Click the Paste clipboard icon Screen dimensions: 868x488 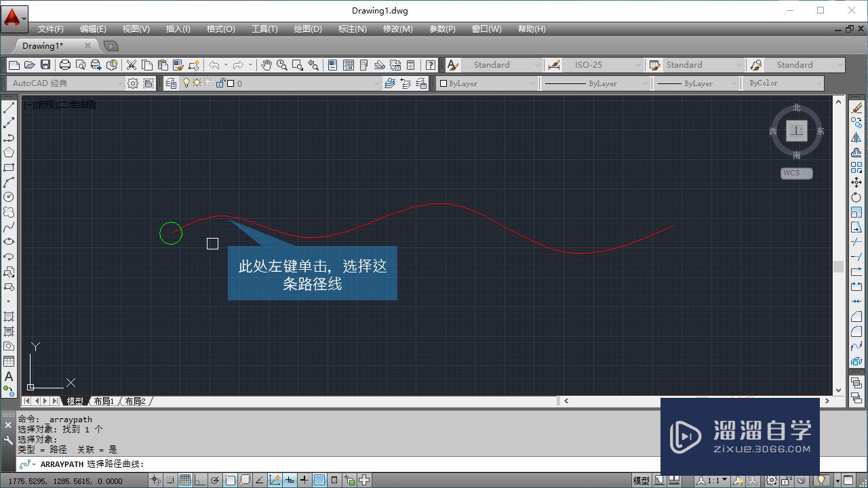tap(163, 65)
